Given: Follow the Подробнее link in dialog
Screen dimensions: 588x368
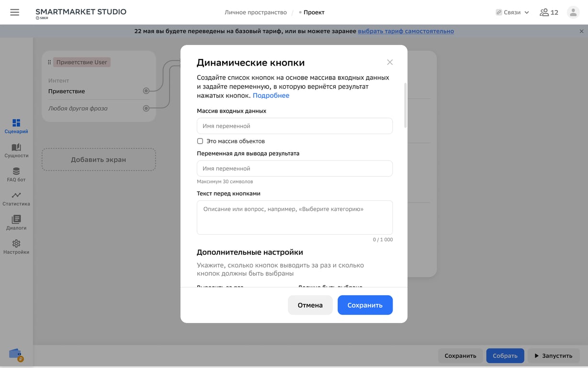Looking at the screenshot, I should click(x=271, y=95).
